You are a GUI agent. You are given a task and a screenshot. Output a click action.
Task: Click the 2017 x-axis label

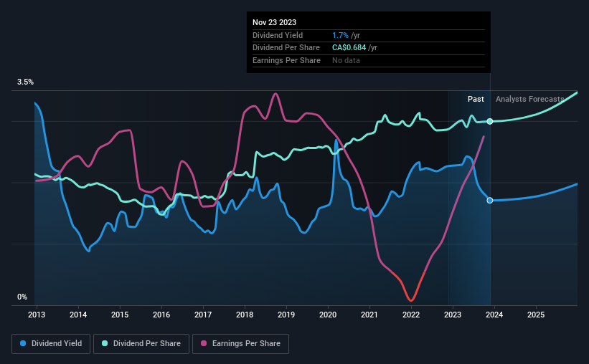tap(203, 315)
